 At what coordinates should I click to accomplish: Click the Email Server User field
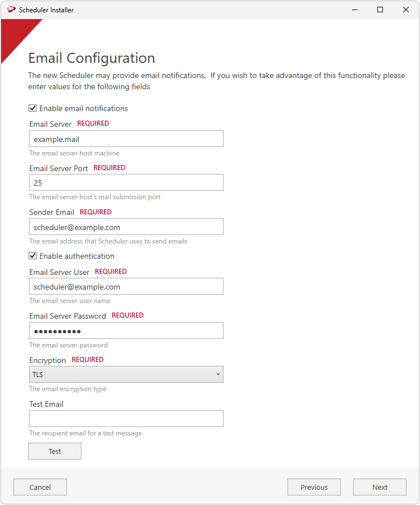pos(126,286)
